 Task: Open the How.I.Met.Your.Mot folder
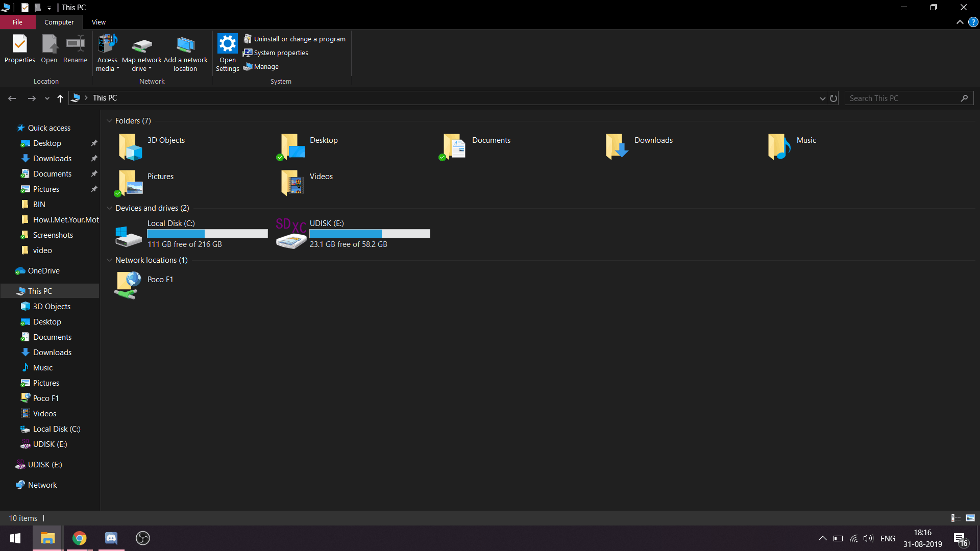point(65,219)
